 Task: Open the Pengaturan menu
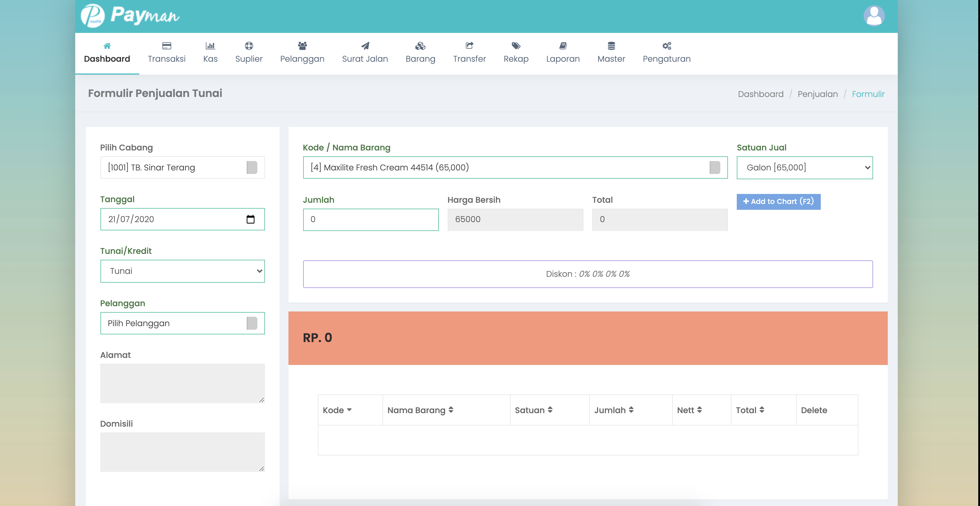point(666,53)
